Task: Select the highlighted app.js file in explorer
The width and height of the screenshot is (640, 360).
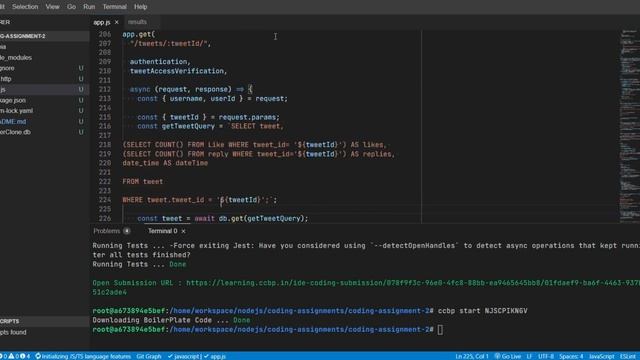Action: 44,89
